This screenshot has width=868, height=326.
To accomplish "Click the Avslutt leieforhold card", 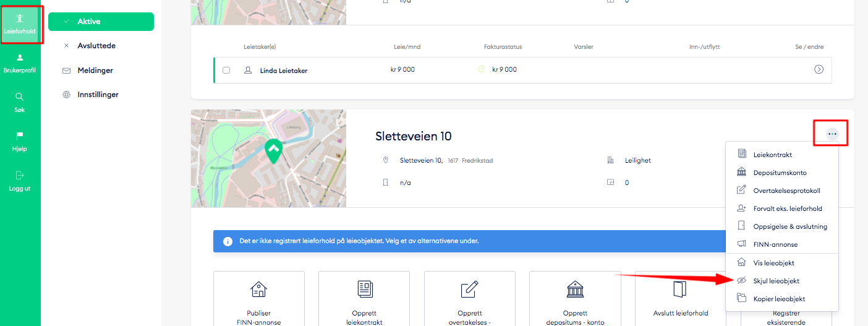I will click(680, 298).
